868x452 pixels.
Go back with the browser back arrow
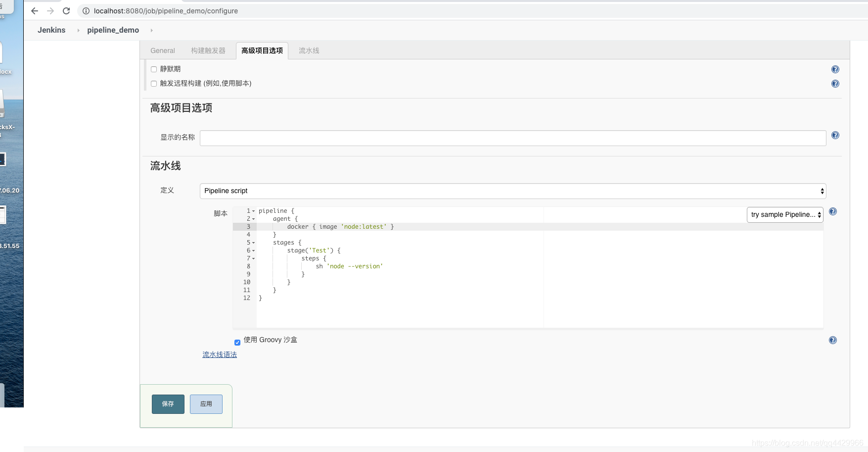[35, 11]
